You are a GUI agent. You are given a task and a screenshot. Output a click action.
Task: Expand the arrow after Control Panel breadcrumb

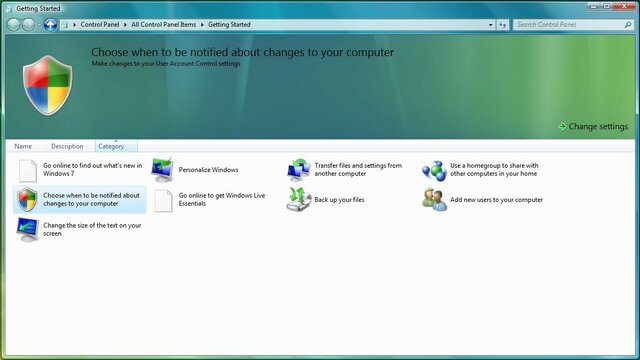[x=125, y=25]
